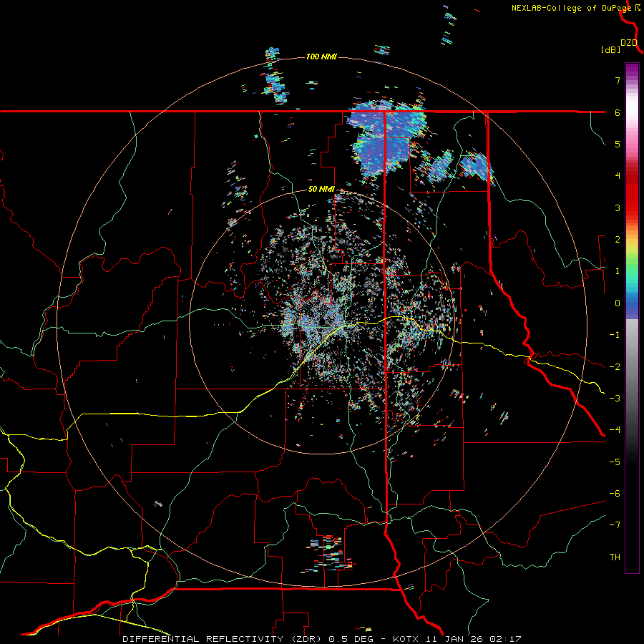Image resolution: width=644 pixels, height=644 pixels.
Task: Click the "TH" label below the scale
Action: [x=615, y=557]
